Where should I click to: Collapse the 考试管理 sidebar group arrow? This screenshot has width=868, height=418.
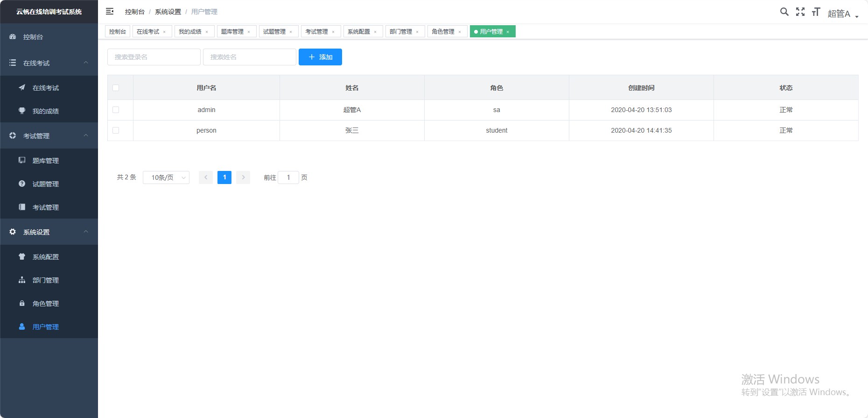[x=86, y=135]
